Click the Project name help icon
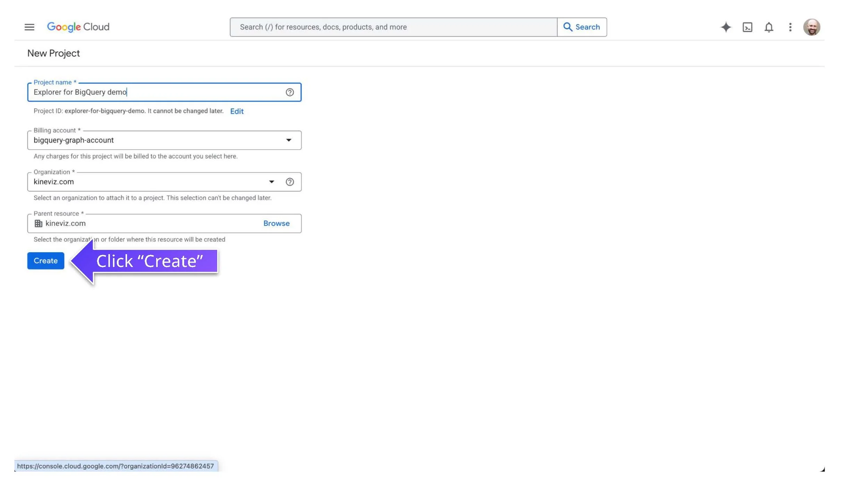This screenshot has height=486, width=868. click(290, 92)
